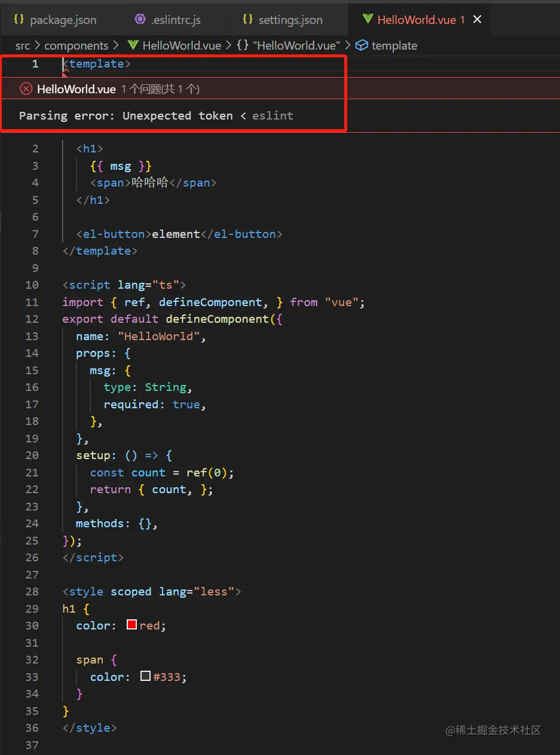This screenshot has width=560, height=755.
Task: Open the .eslintrc.js tab
Action: tap(175, 20)
